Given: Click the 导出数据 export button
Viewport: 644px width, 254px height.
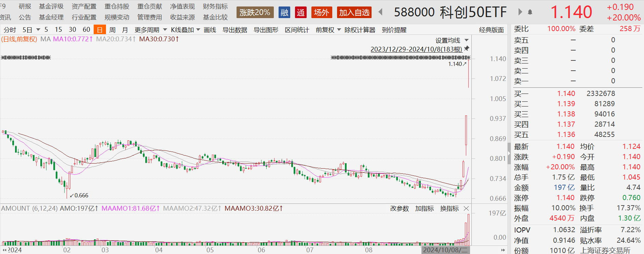Looking at the screenshot, I should pos(235,30).
